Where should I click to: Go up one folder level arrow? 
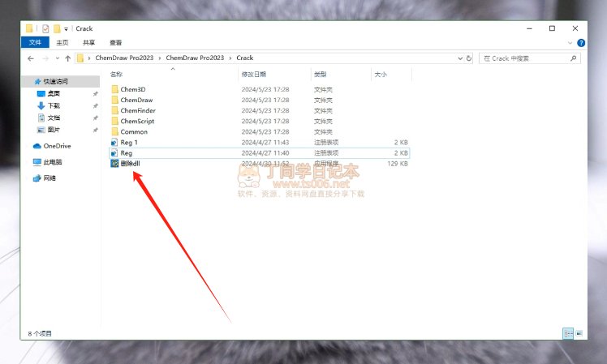tap(67, 58)
